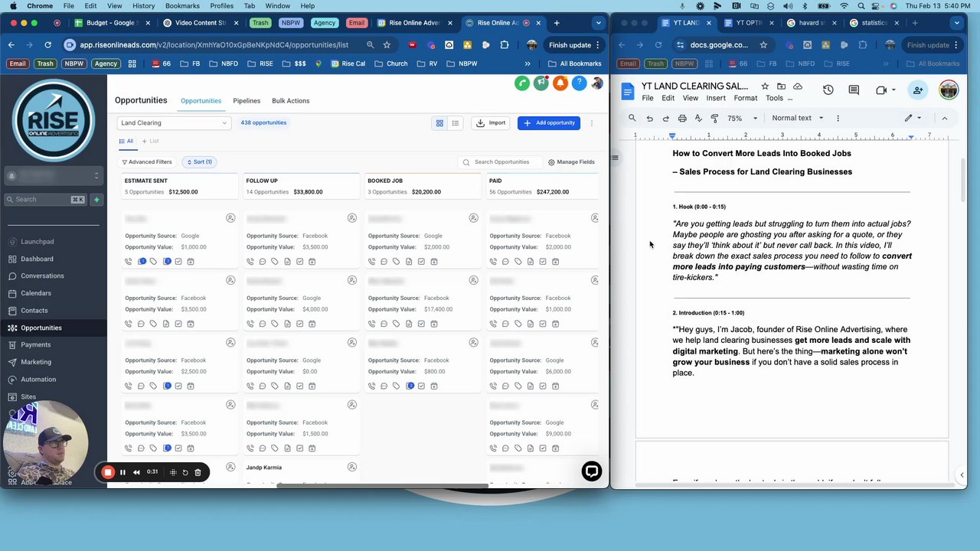Image resolution: width=980 pixels, height=551 pixels.
Task: Open the editing mode pencil dropdown
Action: click(x=913, y=119)
